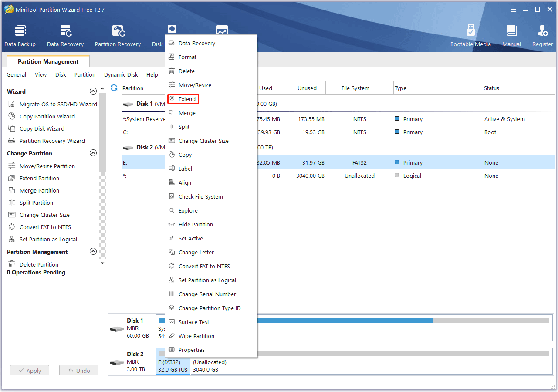Select Set Active in context menu
The height and width of the screenshot is (392, 558).
(x=211, y=238)
